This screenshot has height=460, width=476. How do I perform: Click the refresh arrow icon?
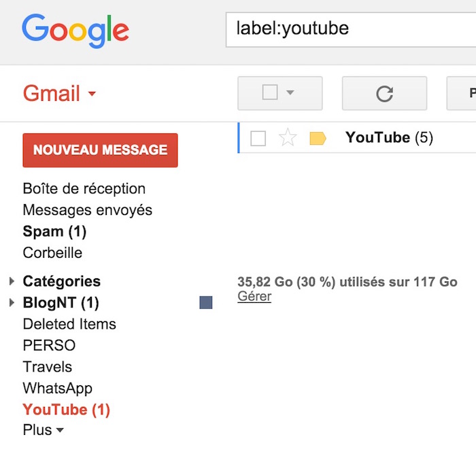[x=384, y=93]
